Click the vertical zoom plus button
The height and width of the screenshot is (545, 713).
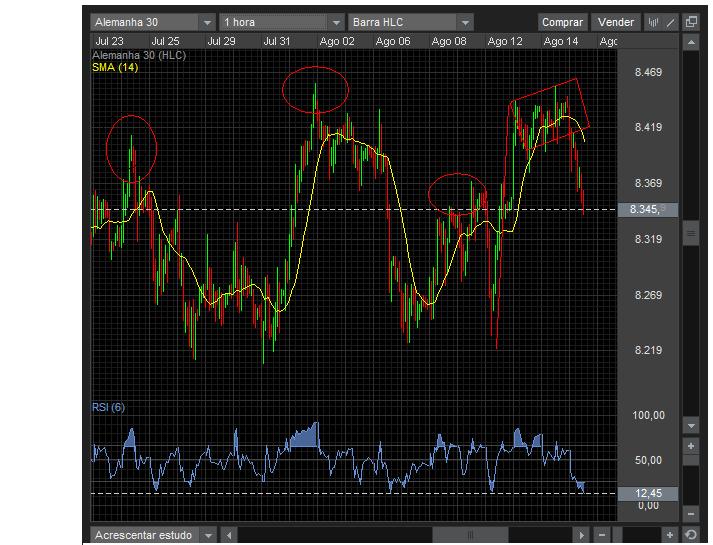tap(691, 446)
